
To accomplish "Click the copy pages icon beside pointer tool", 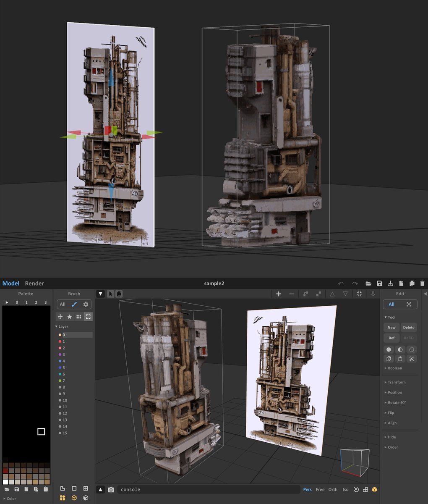I will [x=118, y=294].
